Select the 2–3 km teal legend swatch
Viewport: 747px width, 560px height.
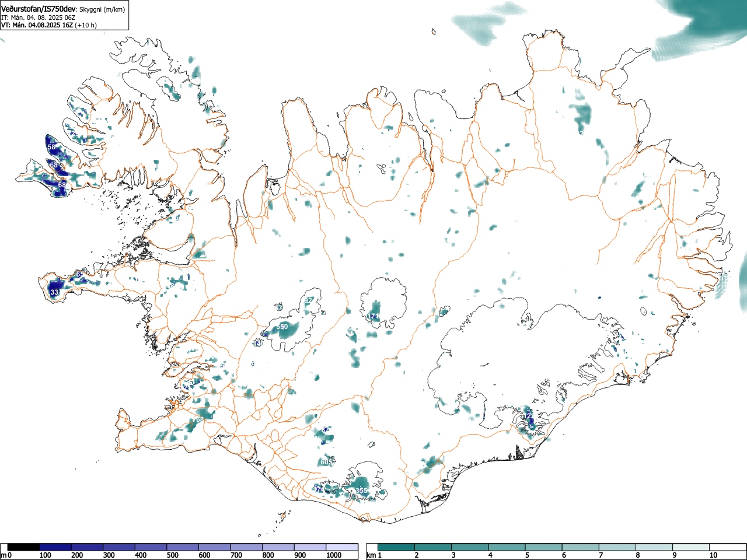[434, 547]
